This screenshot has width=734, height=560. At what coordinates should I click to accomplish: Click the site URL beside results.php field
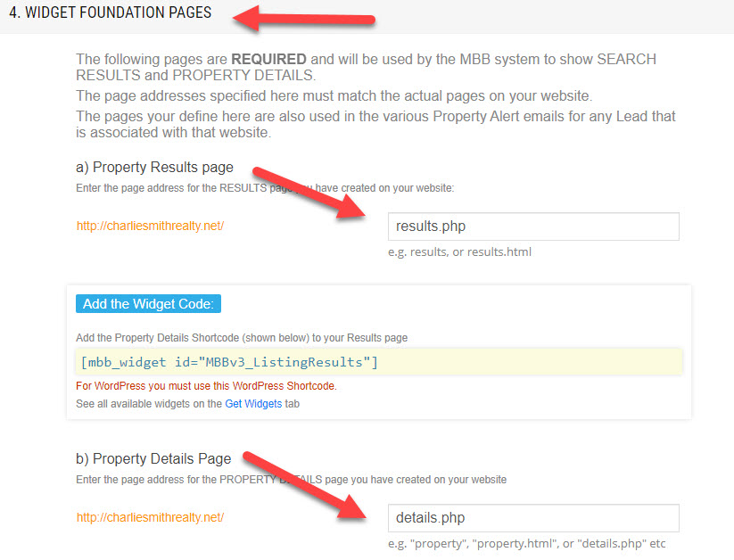coord(150,226)
